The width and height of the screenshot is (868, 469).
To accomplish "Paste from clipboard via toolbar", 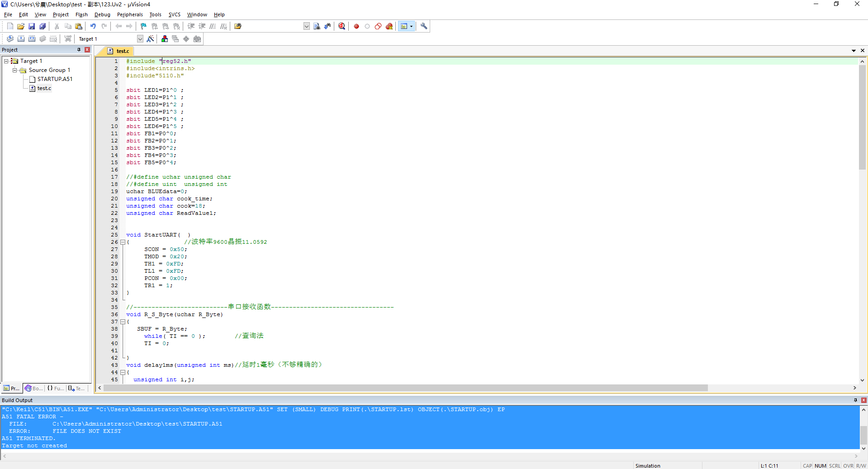I will (x=79, y=26).
